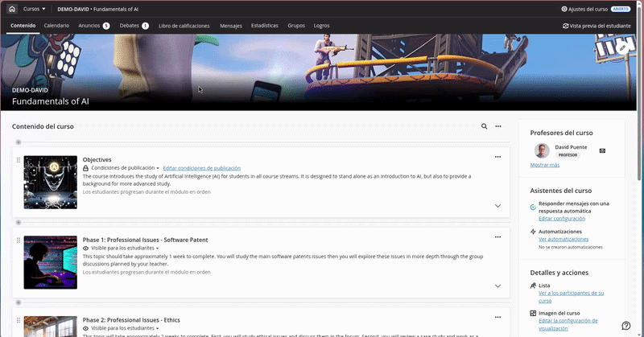Switch to the Calendario tab
Viewport: 644px width, 337px height.
pos(56,26)
